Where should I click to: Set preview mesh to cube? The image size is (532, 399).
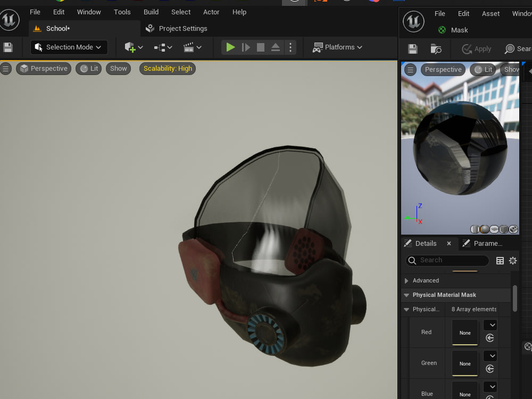tap(504, 229)
